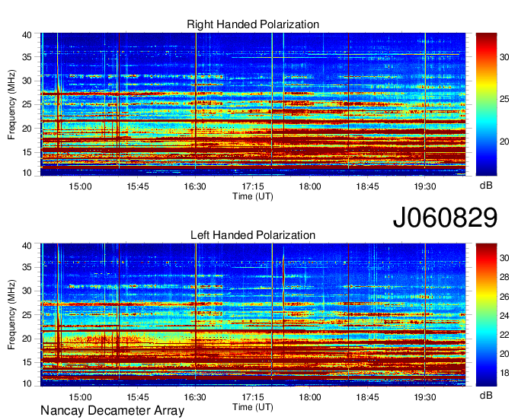Click the 18:45 tick of the lower plot

point(367,397)
